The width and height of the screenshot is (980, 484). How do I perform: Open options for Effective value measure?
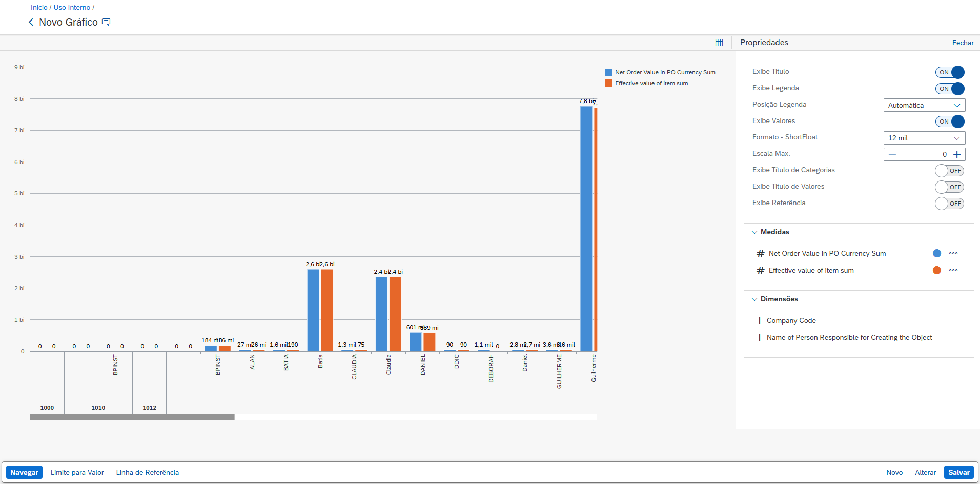953,270
